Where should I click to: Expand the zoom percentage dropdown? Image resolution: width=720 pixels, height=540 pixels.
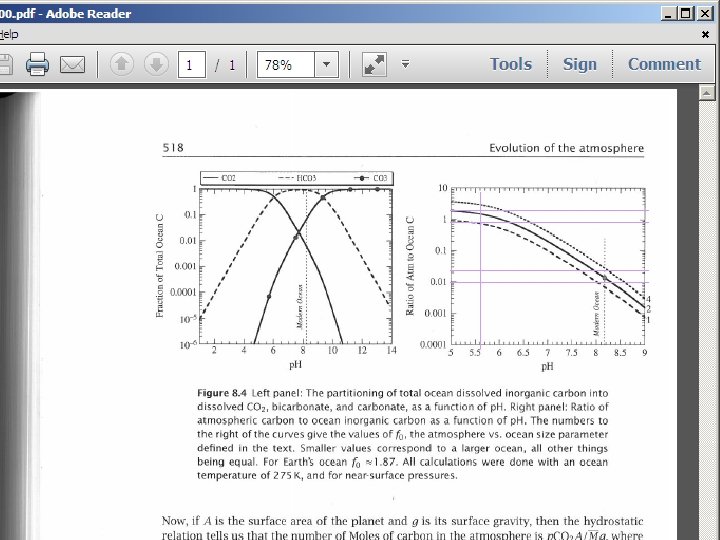[x=326, y=64]
